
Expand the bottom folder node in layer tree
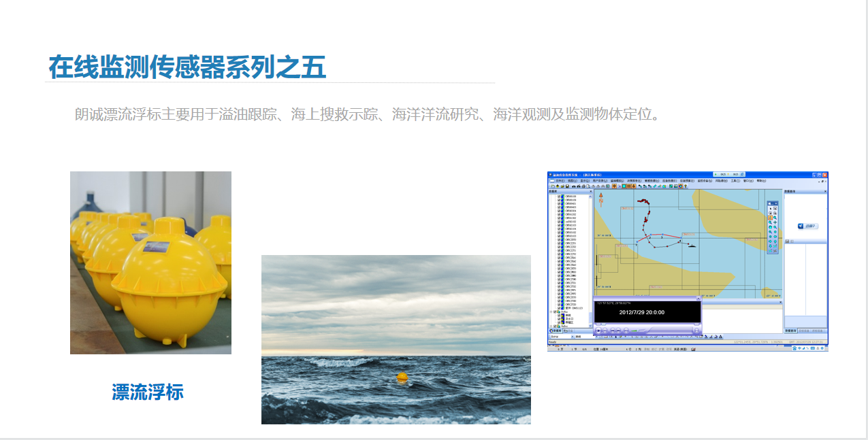pos(551,326)
